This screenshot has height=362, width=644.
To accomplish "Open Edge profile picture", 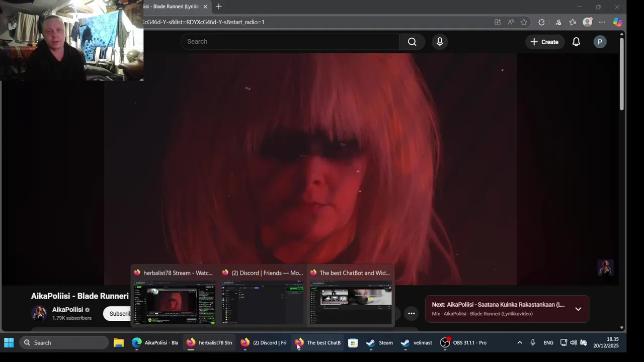I will 587,22.
